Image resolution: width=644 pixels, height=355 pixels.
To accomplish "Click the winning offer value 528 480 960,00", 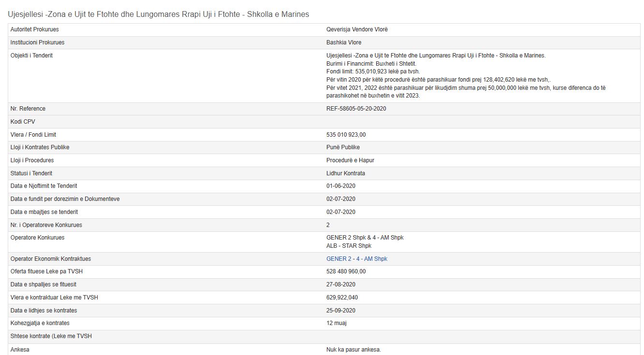I will pos(346,271).
